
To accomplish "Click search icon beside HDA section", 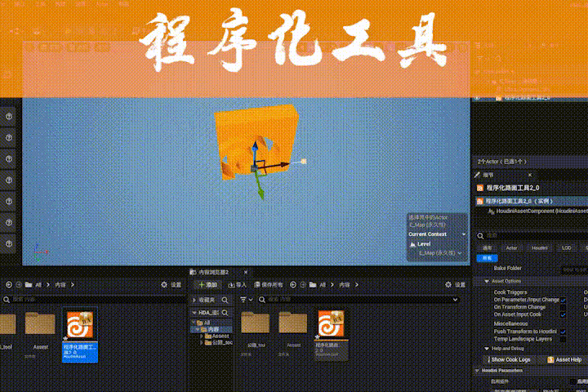I will (x=225, y=313).
